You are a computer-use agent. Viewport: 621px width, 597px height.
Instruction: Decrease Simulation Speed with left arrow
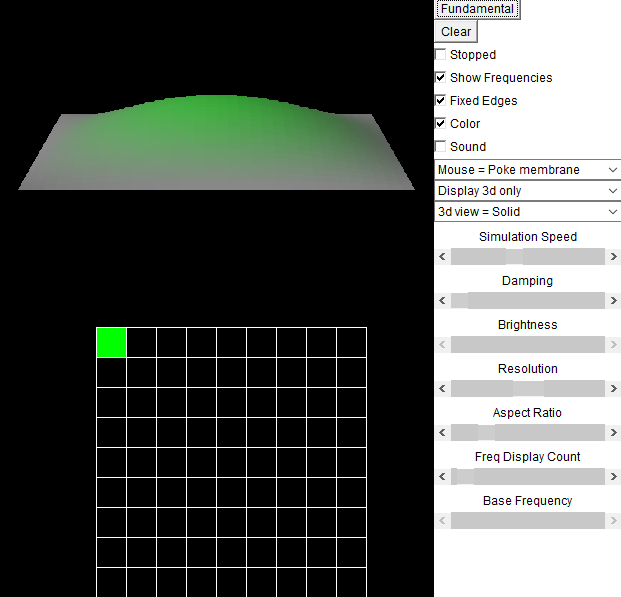pyautogui.click(x=442, y=257)
